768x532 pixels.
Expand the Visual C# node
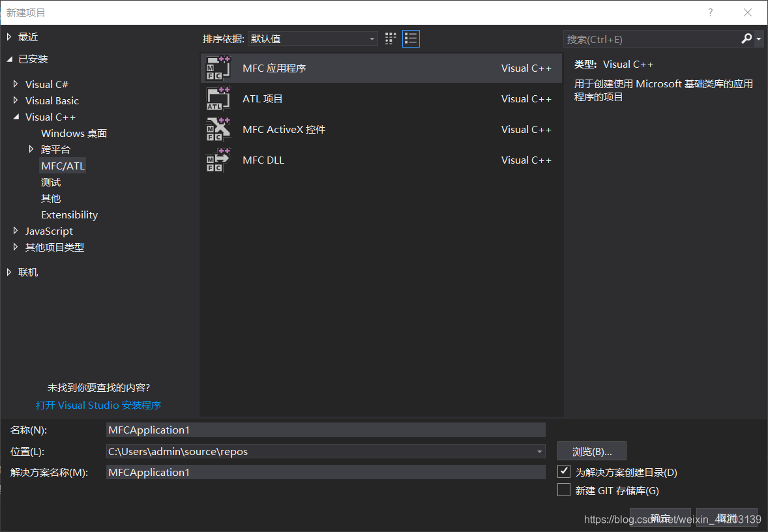coord(16,84)
